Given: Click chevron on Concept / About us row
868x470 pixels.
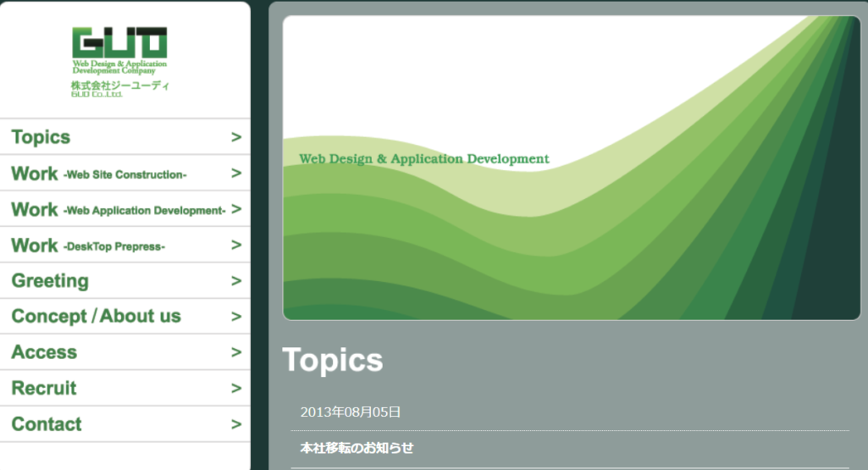Looking at the screenshot, I should click(235, 317).
